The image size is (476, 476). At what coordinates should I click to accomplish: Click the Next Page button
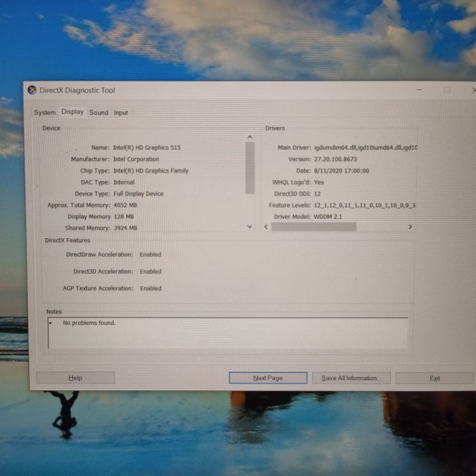pyautogui.click(x=268, y=378)
